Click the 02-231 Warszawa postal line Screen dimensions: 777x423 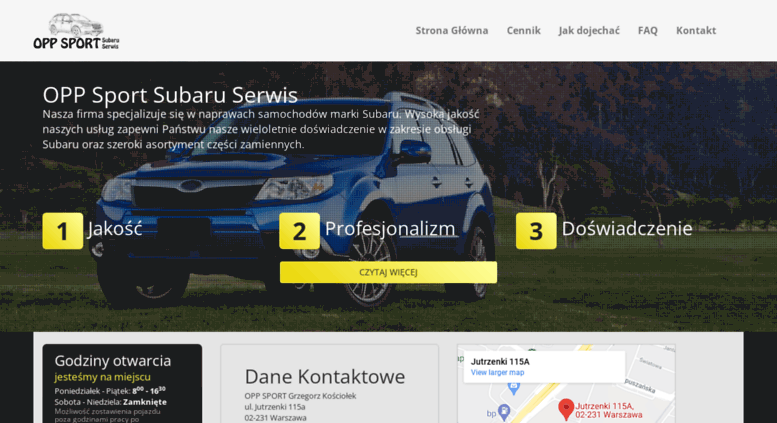tap(275, 418)
